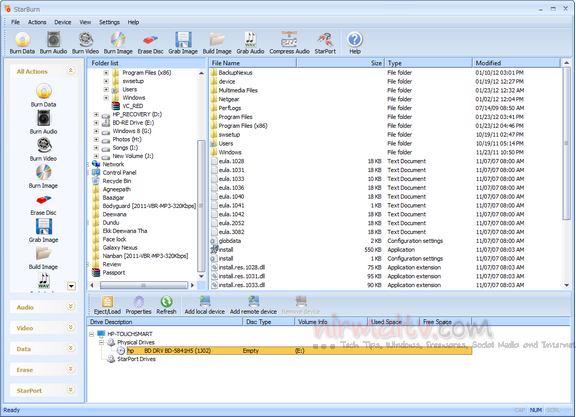This screenshot has width=576, height=417.
Task: Sort files by Type column header
Action: 429,63
